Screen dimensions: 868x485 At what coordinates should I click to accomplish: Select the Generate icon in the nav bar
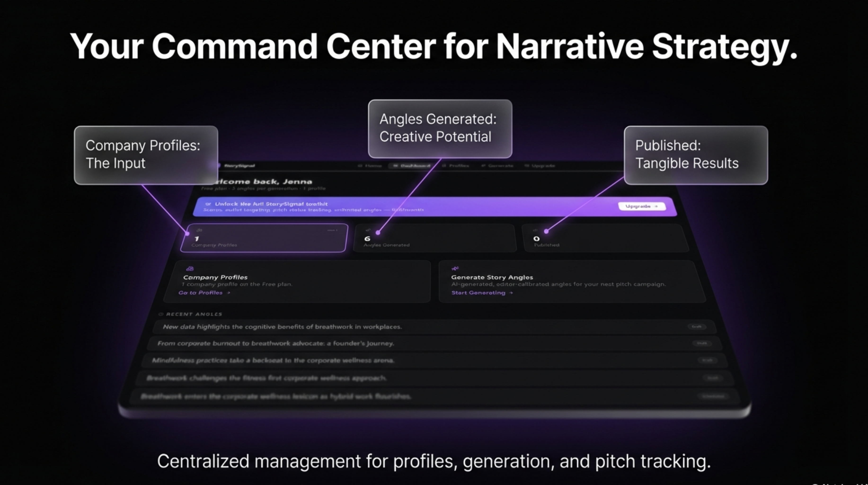coord(483,166)
